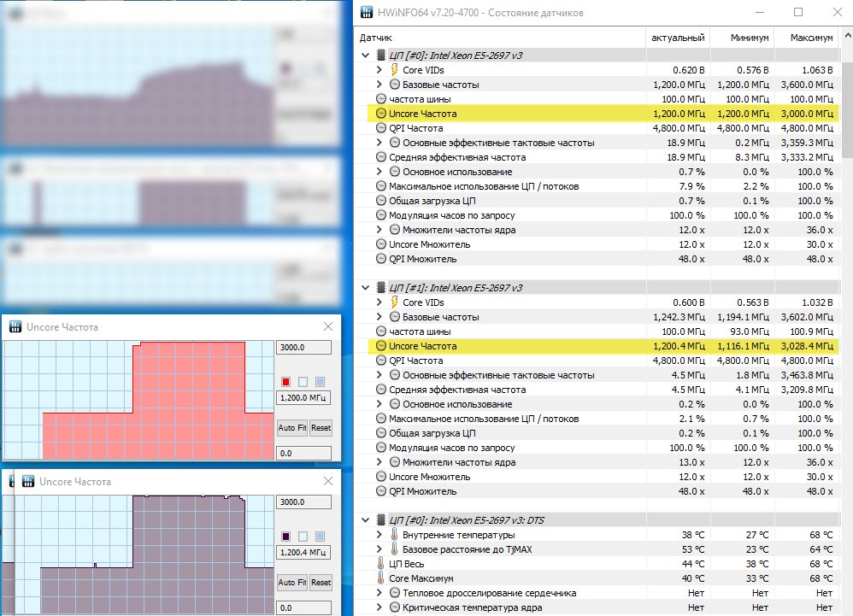This screenshot has width=853, height=616.
Task: Click the thermometer icon of Core Максимум
Action: (381, 578)
